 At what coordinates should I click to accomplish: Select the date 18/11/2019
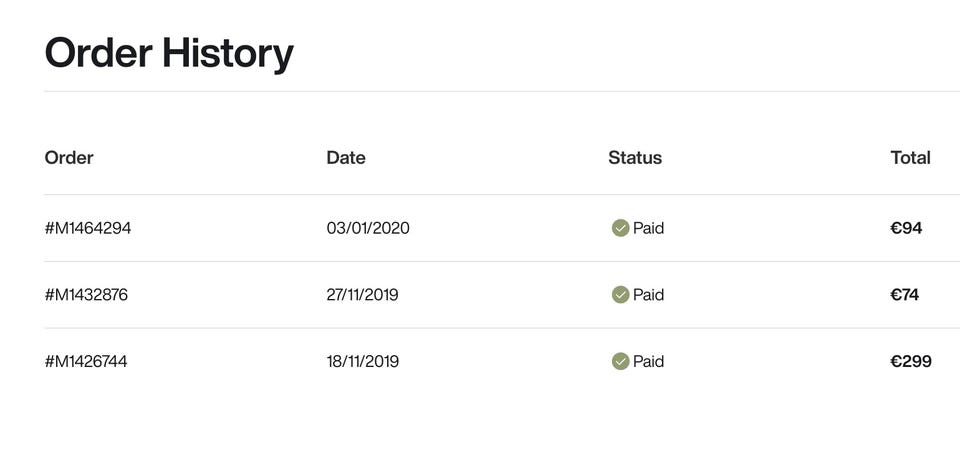tap(362, 361)
